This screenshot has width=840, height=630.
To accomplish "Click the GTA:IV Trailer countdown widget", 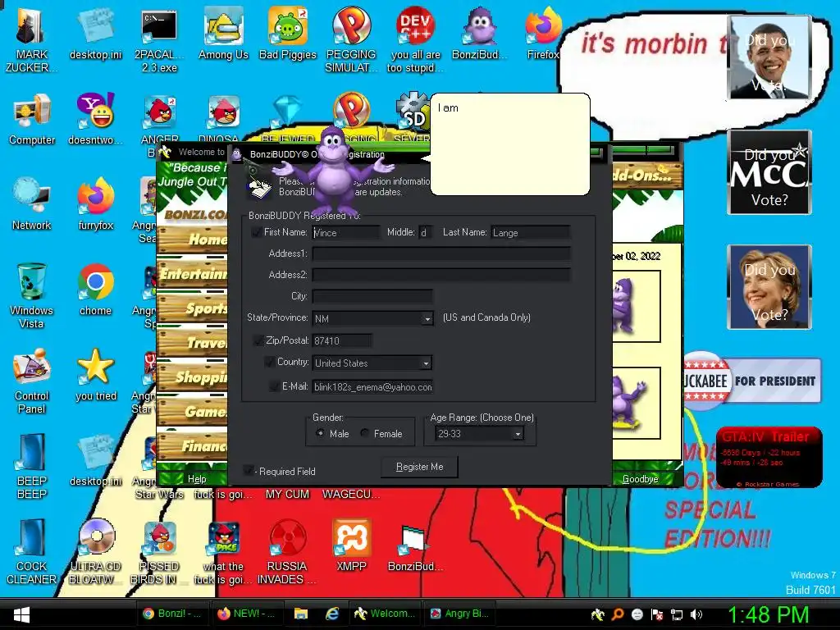I will [x=769, y=458].
